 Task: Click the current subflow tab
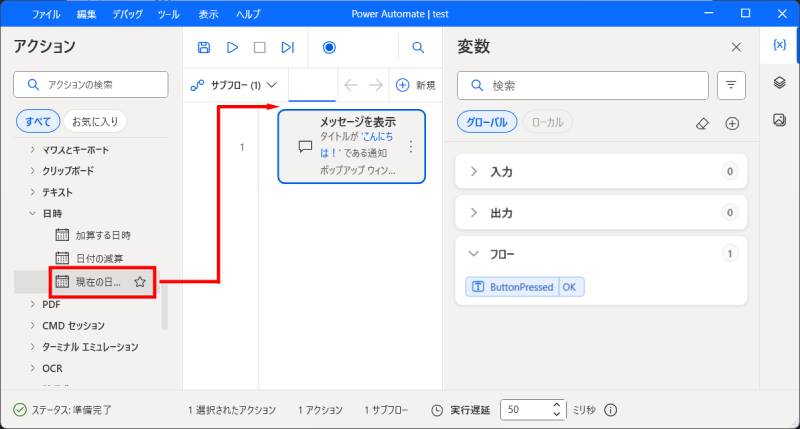point(312,86)
